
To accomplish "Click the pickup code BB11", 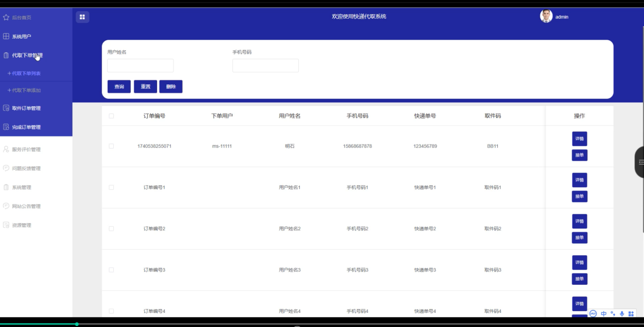I will tap(493, 146).
